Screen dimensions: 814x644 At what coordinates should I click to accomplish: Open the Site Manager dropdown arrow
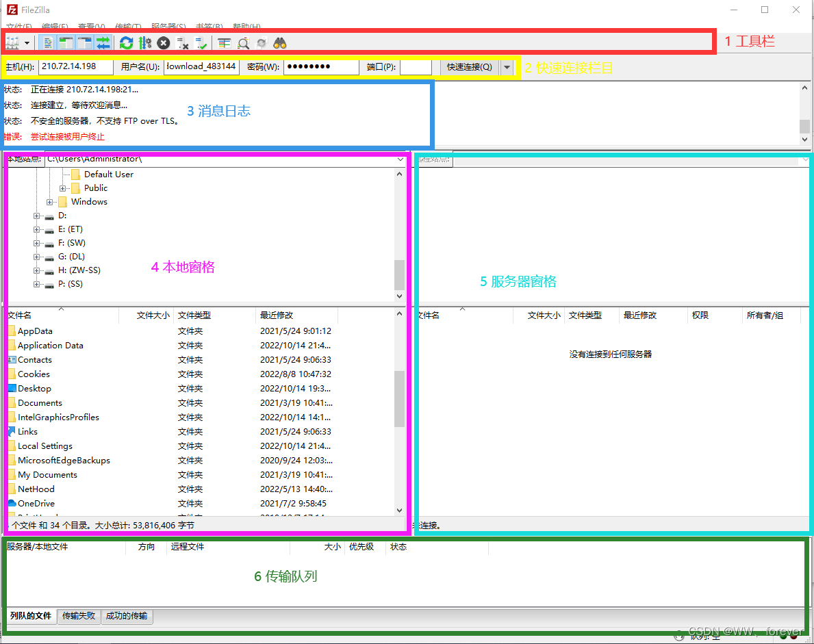pos(27,42)
